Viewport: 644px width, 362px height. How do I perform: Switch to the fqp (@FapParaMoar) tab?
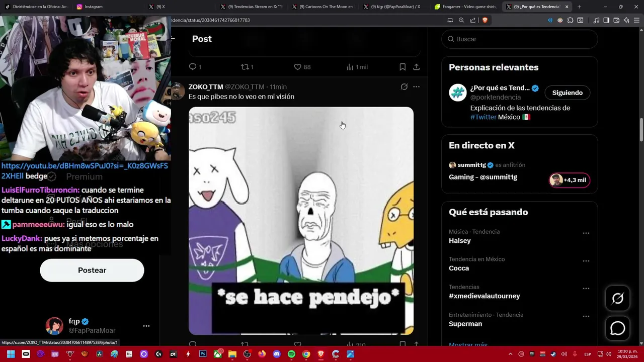click(x=395, y=7)
